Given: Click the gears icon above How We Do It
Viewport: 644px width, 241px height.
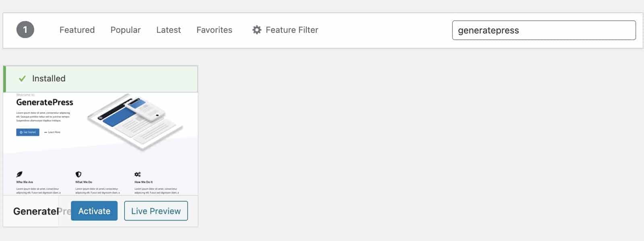Looking at the screenshot, I should click(138, 174).
